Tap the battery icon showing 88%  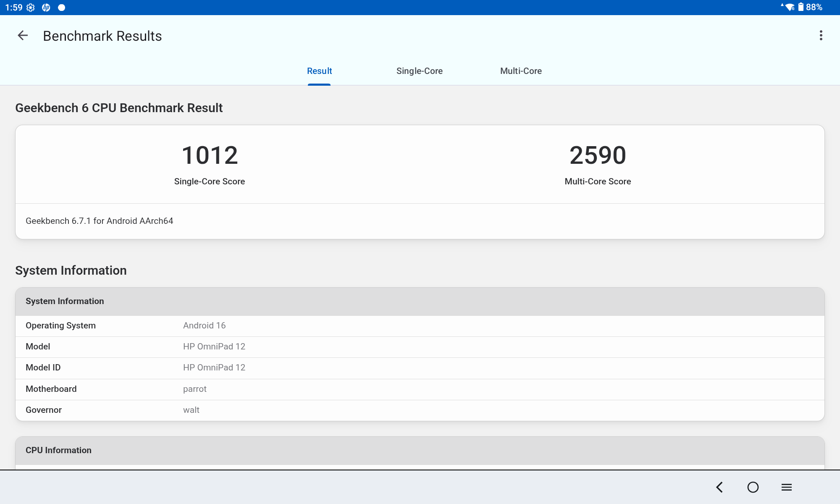click(801, 7)
